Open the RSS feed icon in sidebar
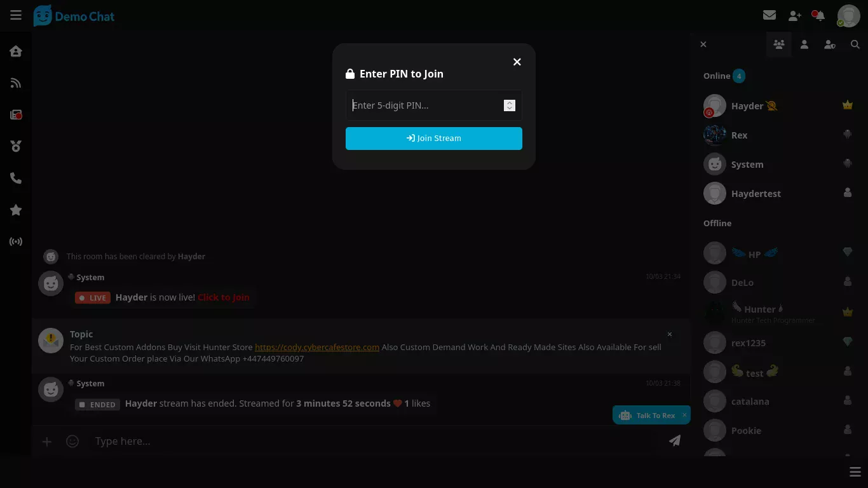This screenshot has height=488, width=868. pyautogui.click(x=16, y=83)
